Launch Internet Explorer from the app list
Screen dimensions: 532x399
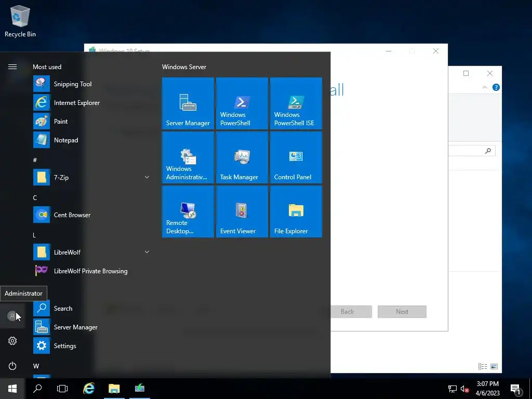coord(91,102)
